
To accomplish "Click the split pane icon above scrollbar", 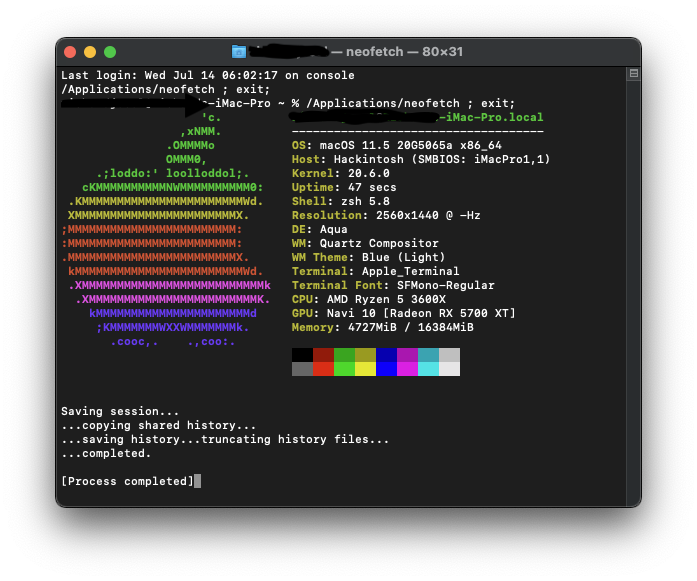I will [x=633, y=74].
